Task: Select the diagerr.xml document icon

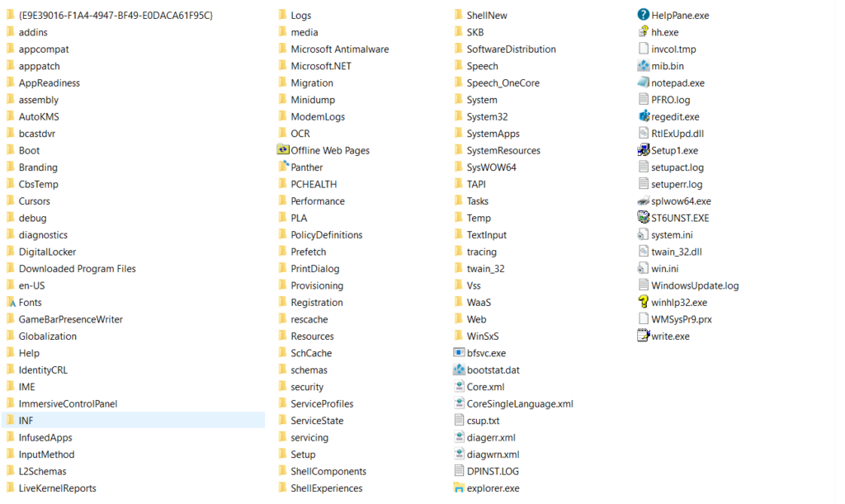Action: click(x=459, y=436)
